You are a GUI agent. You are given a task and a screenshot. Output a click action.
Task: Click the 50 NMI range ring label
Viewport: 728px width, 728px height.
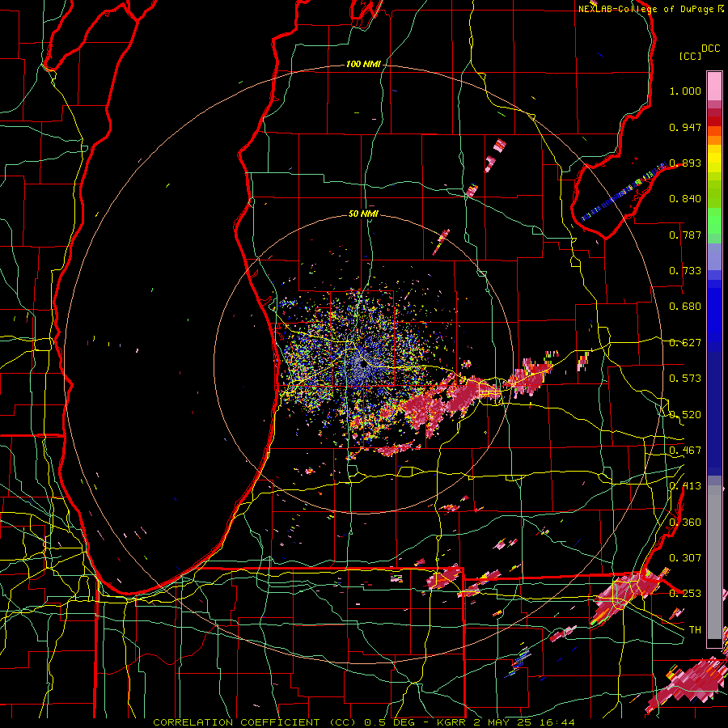coord(363,214)
